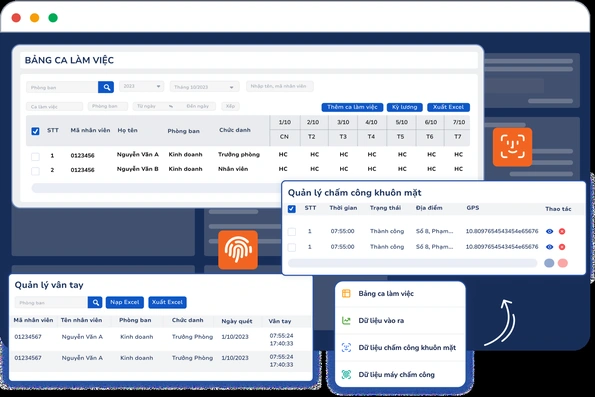Click the Dữ liệu vào ra chart icon
Image resolution: width=595 pixels, height=397 pixels.
pyautogui.click(x=346, y=321)
